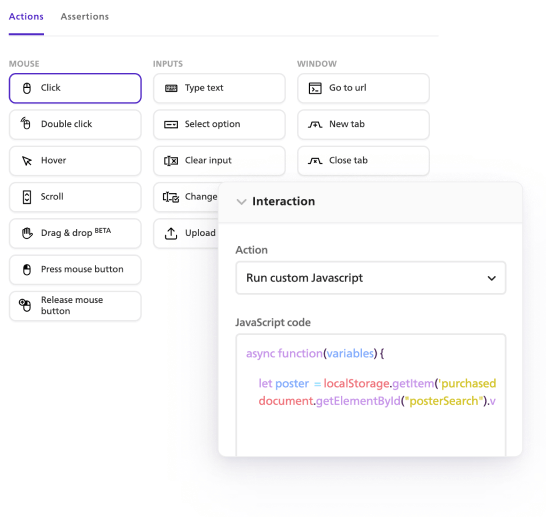
Task: Switch to the Assertions tab
Action: coord(85,16)
